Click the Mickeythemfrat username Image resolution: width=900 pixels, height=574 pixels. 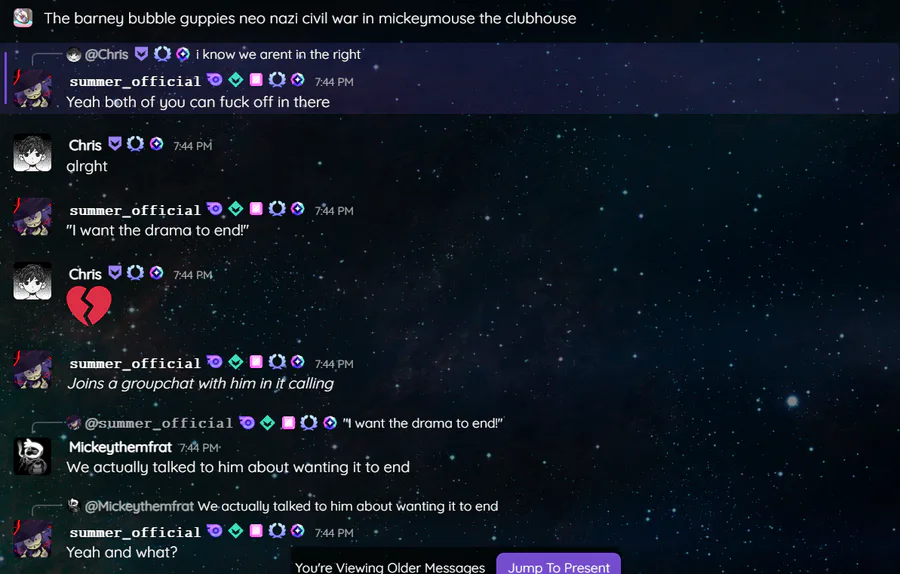[120, 447]
